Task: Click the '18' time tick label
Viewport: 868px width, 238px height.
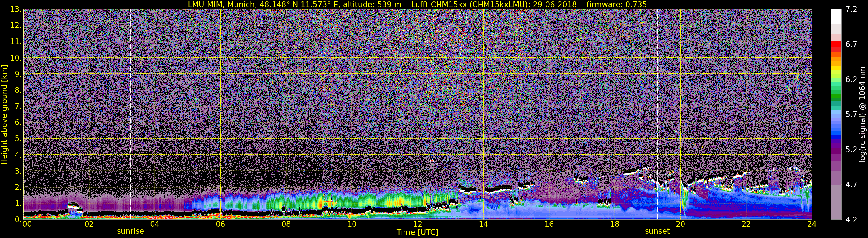Action: click(614, 224)
